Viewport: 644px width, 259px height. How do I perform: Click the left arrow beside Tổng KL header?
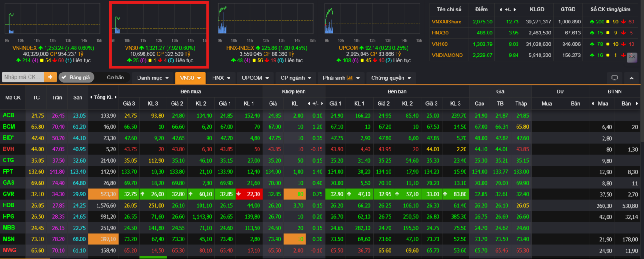[x=92, y=97]
